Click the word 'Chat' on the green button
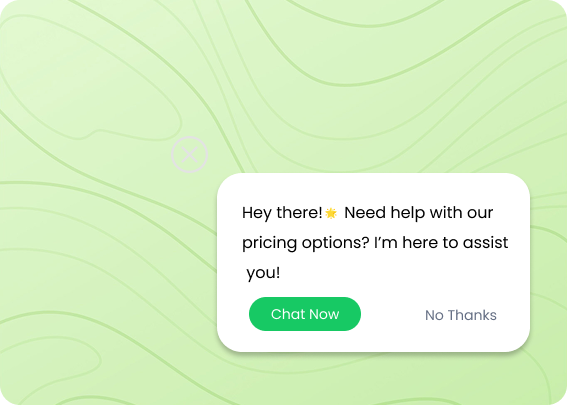 tap(285, 314)
